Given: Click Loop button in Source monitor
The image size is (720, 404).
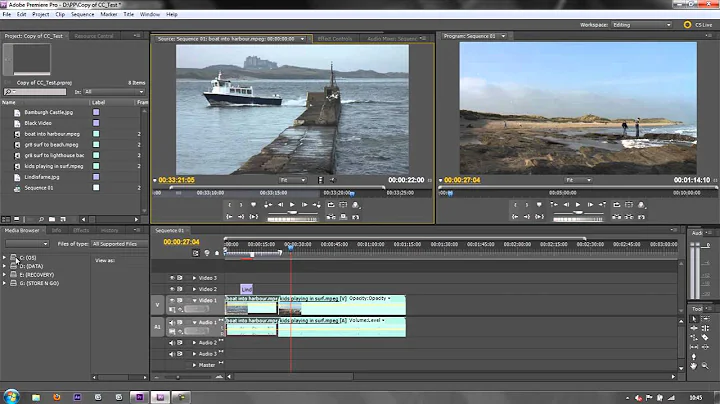Looking at the screenshot, I should click(x=331, y=205).
